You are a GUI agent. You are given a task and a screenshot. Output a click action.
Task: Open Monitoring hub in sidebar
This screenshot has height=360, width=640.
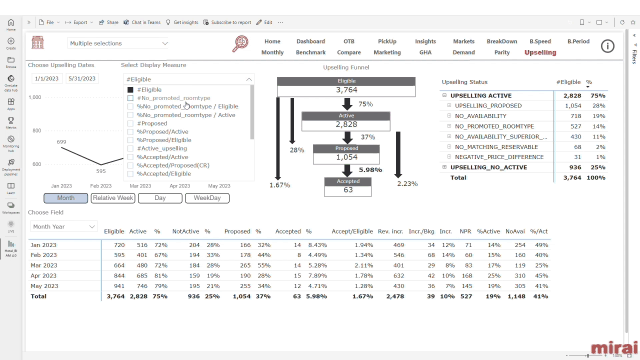pos(11,144)
